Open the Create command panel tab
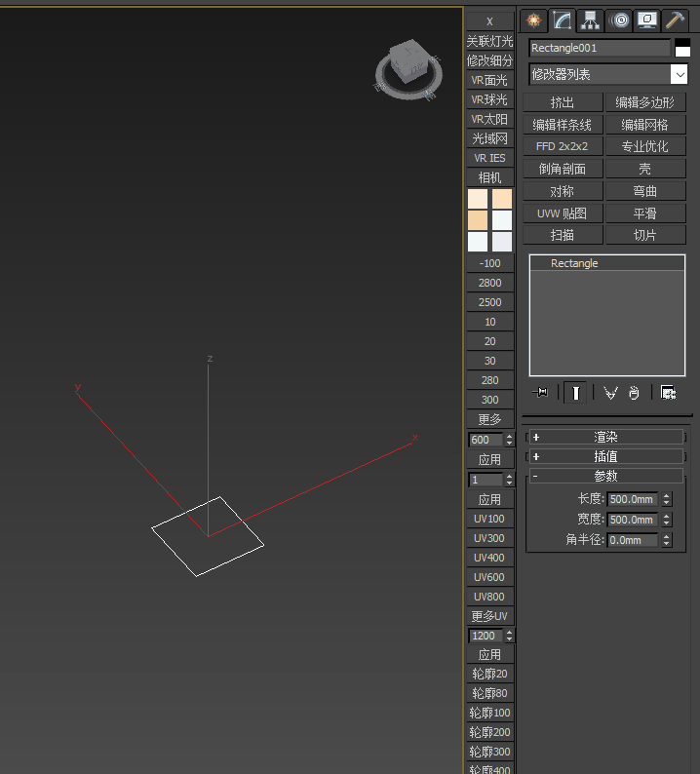 (533, 20)
